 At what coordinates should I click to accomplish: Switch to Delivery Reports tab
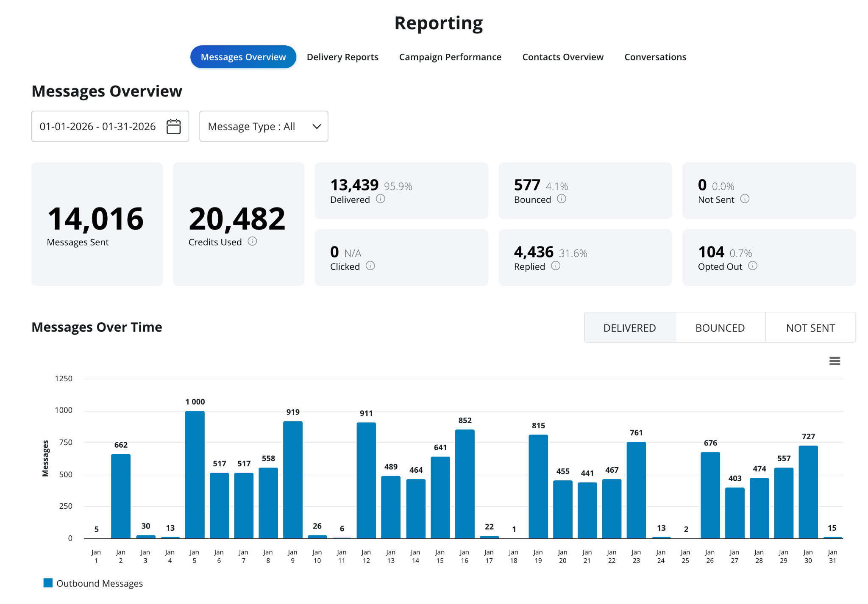tap(342, 57)
